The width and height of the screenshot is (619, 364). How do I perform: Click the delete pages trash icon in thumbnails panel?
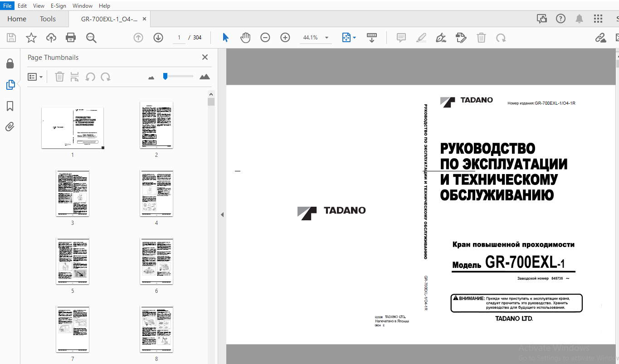point(59,77)
